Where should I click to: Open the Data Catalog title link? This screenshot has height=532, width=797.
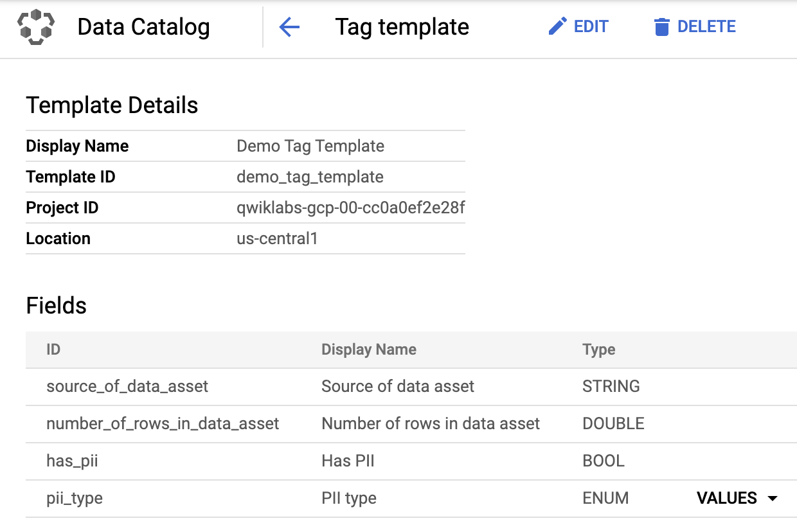[143, 27]
